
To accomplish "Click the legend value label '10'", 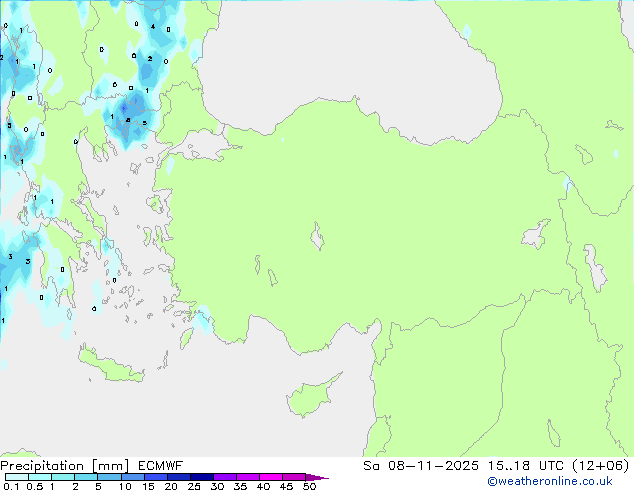I will [x=125, y=486].
